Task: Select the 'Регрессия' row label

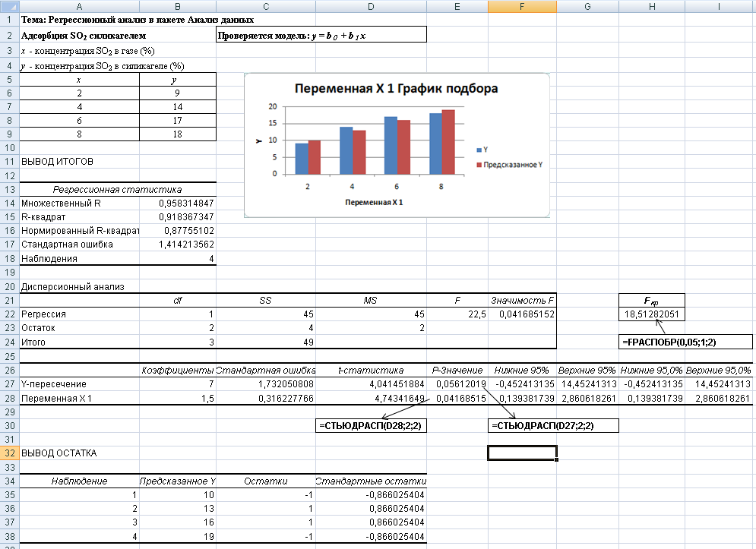Action: (79, 314)
